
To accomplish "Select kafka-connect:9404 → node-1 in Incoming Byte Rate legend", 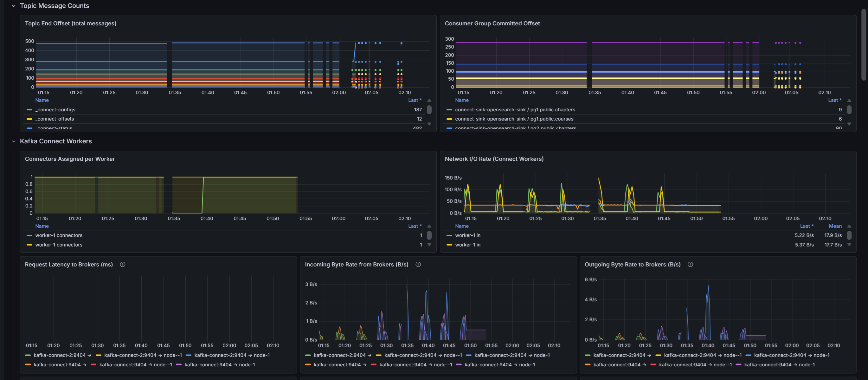I will click(x=500, y=365).
